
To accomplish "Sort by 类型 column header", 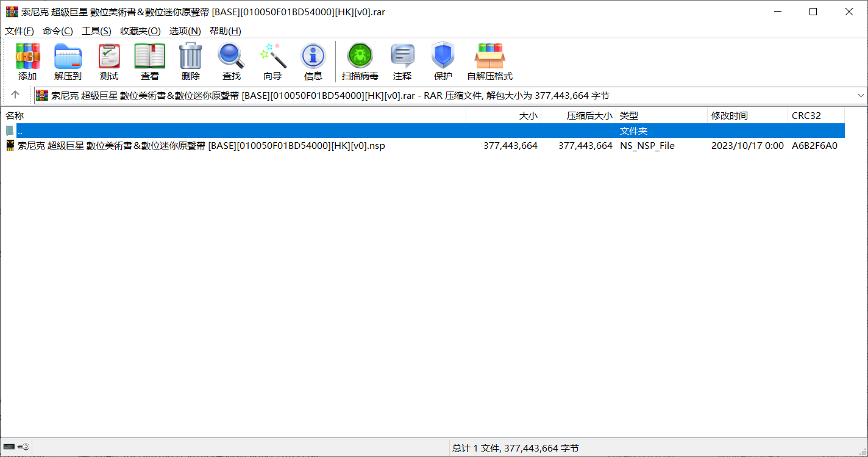I will (x=662, y=116).
